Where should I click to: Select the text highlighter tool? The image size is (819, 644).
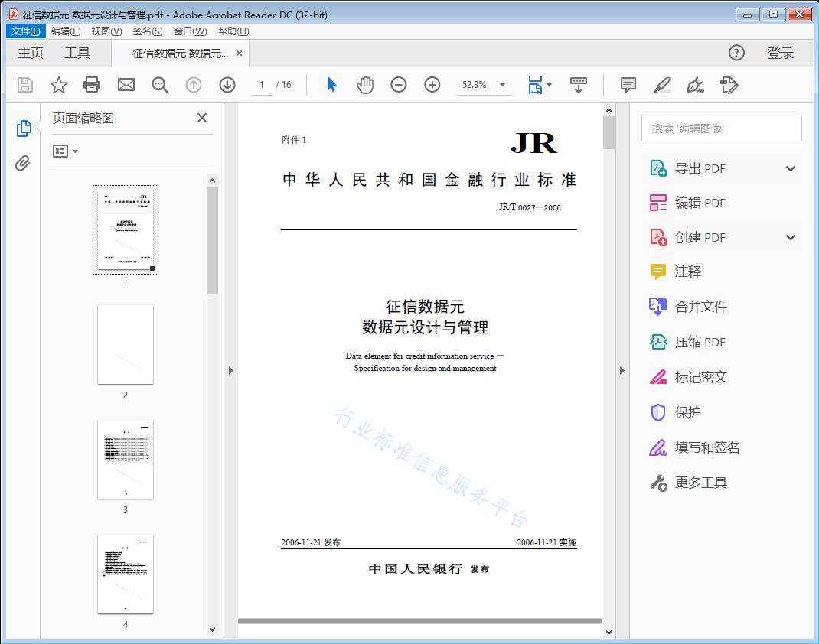[x=662, y=85]
